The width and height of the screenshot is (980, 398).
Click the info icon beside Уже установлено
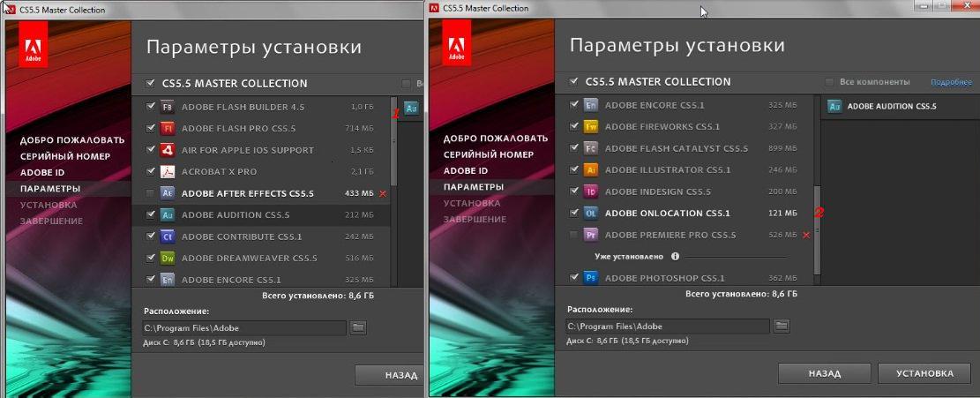coord(675,256)
